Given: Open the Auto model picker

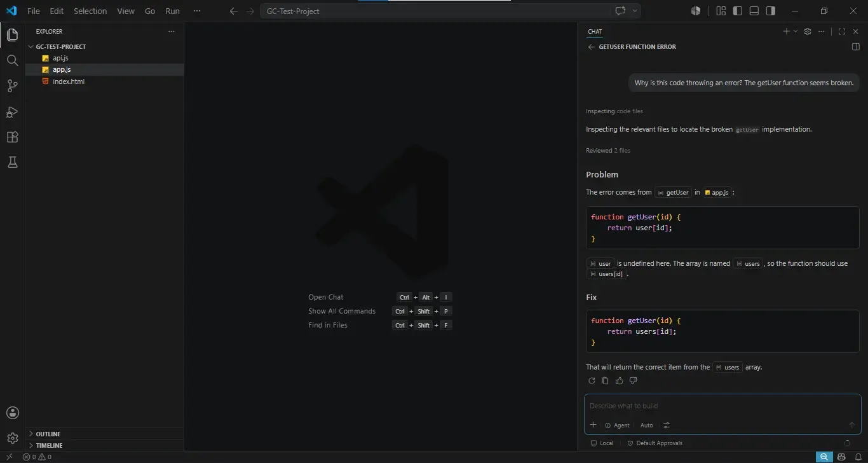Looking at the screenshot, I should [x=646, y=425].
